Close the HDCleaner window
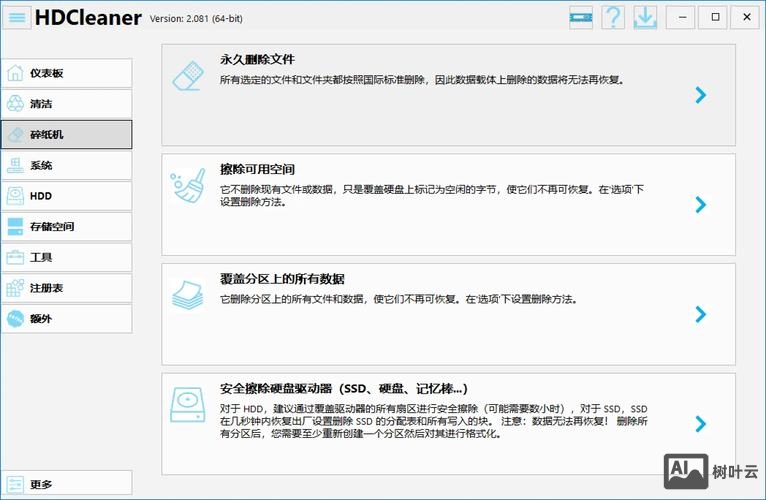 (747, 18)
